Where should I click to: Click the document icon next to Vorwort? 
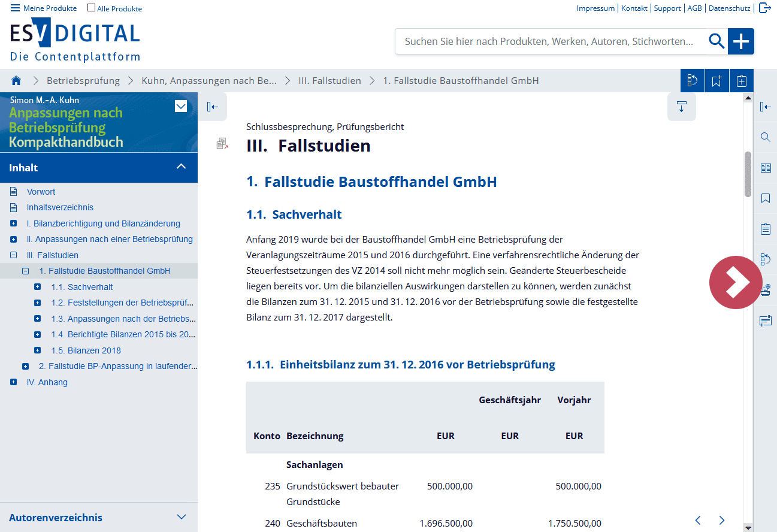tap(14, 192)
